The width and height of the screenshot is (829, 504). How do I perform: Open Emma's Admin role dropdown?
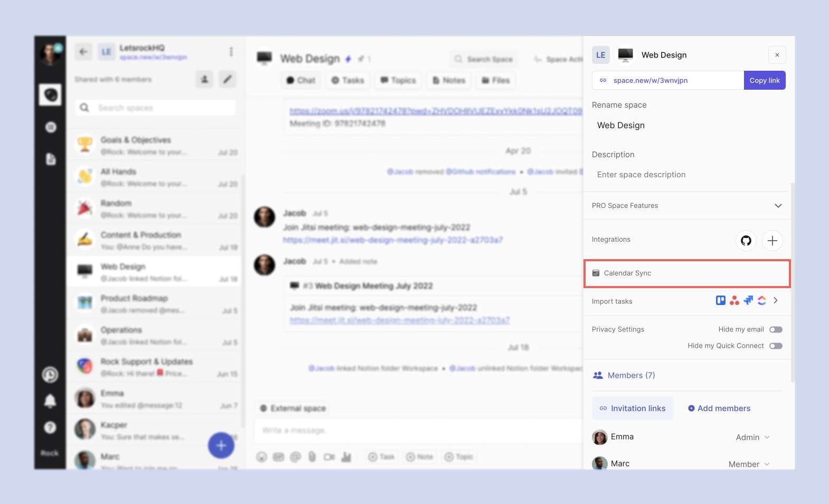[x=753, y=438]
